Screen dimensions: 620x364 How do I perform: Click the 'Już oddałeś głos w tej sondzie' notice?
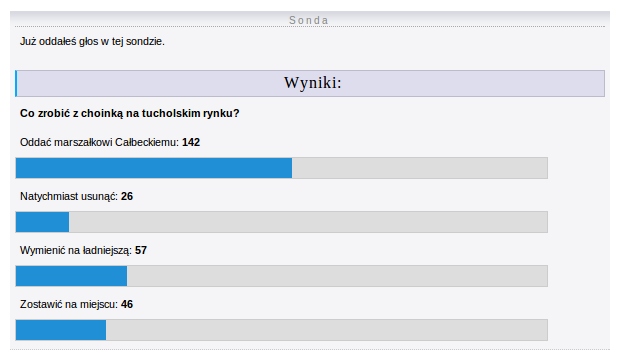point(92,41)
